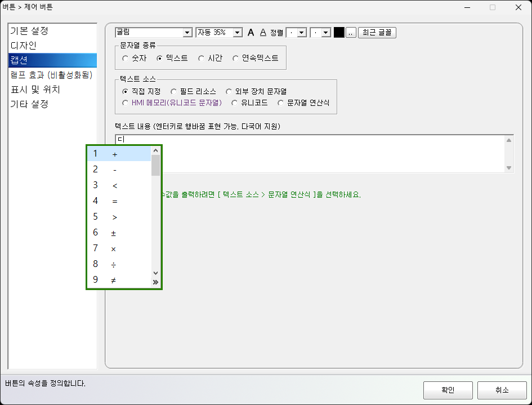Choose 필드 리소스 as the text source
532x405 pixels.
(x=175, y=91)
